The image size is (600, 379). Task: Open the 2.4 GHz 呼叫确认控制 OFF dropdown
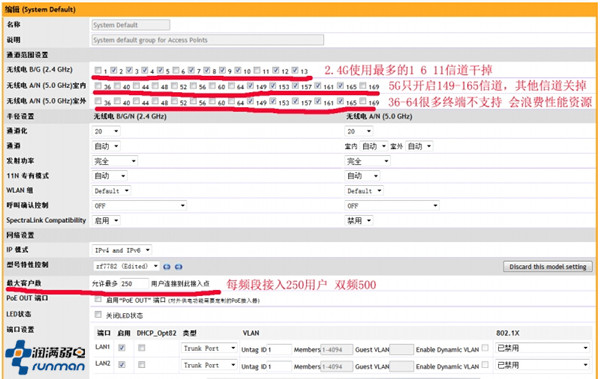tap(139, 206)
